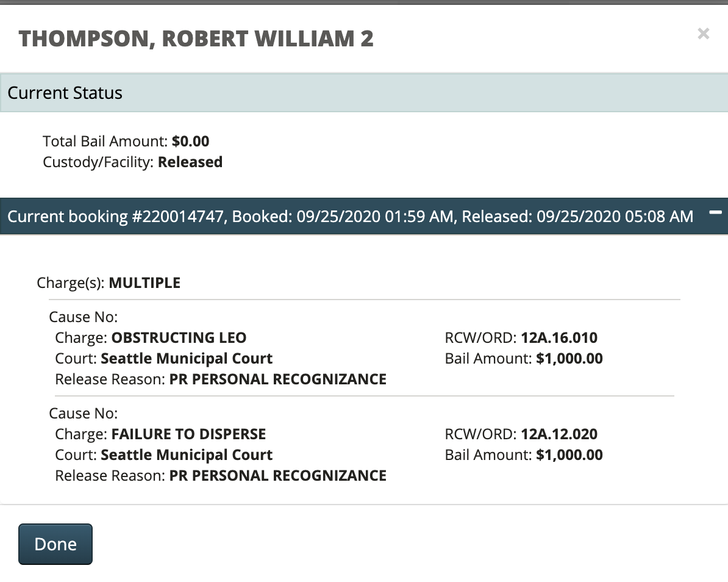Close the inmate detail dialog with the X
The height and width of the screenshot is (582, 728).
pyautogui.click(x=703, y=34)
